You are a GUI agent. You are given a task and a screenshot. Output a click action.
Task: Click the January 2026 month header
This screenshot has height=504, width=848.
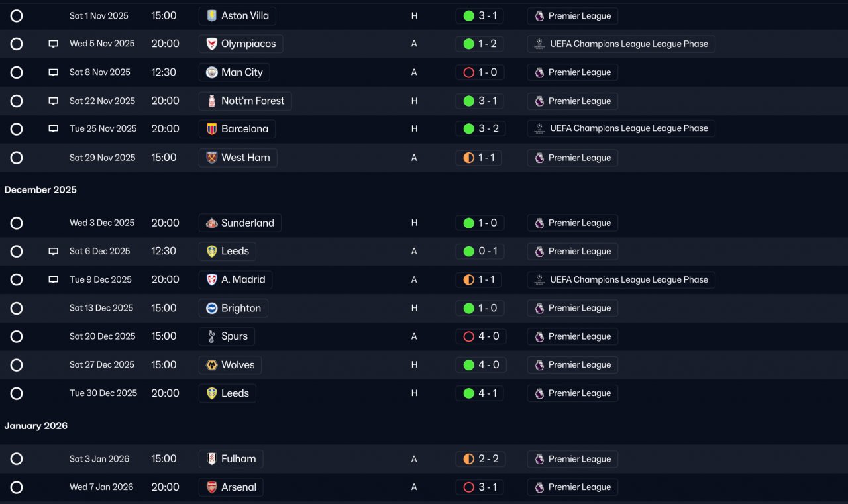(x=36, y=426)
